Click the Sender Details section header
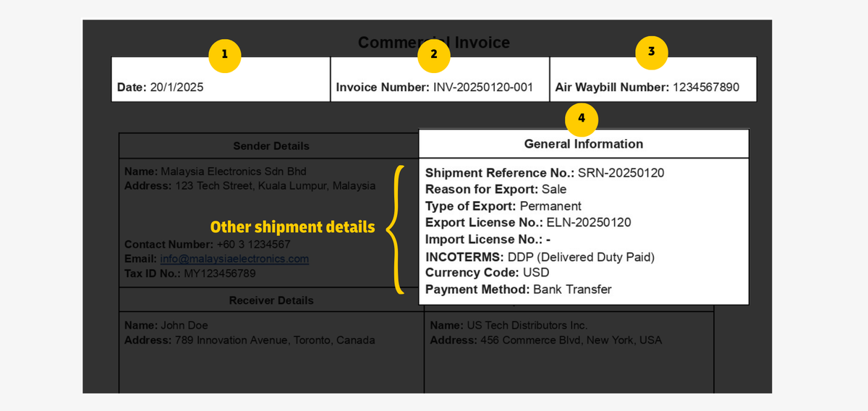This screenshot has width=868, height=411. (x=271, y=146)
